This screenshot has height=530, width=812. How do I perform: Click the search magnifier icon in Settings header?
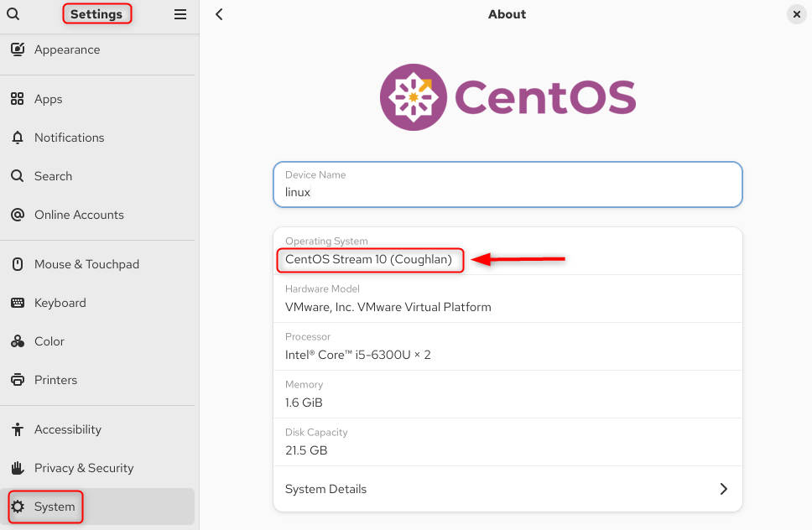(13, 14)
